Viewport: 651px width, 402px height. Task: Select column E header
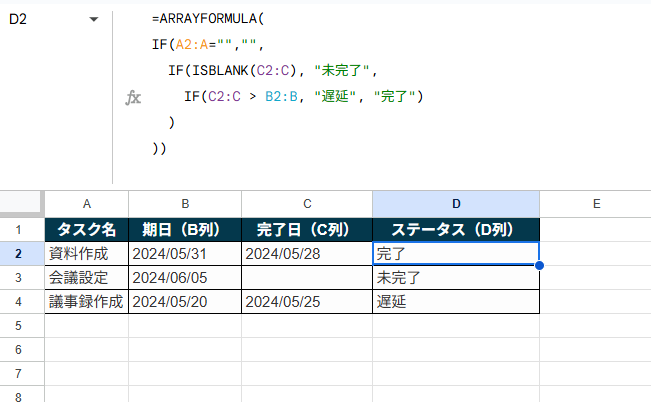point(596,204)
